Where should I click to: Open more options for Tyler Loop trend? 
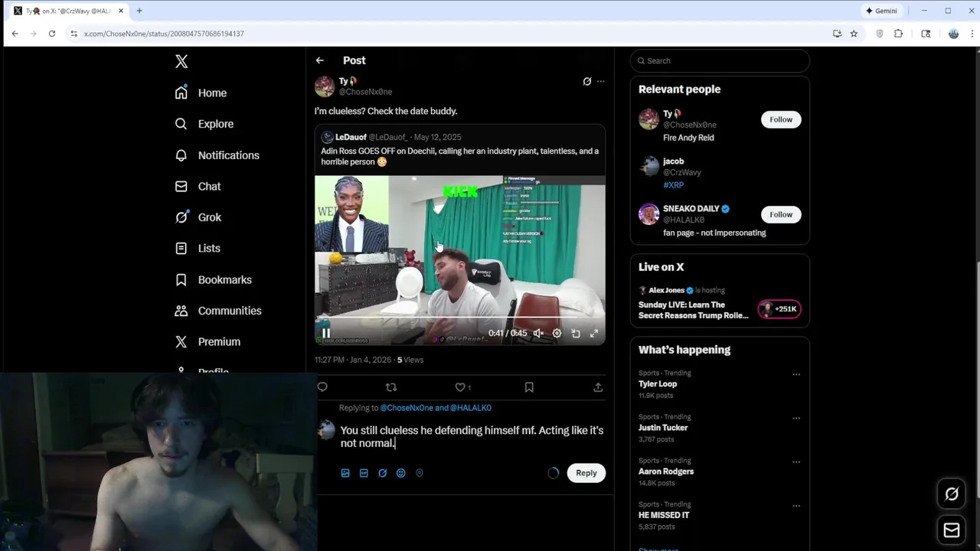pyautogui.click(x=796, y=375)
